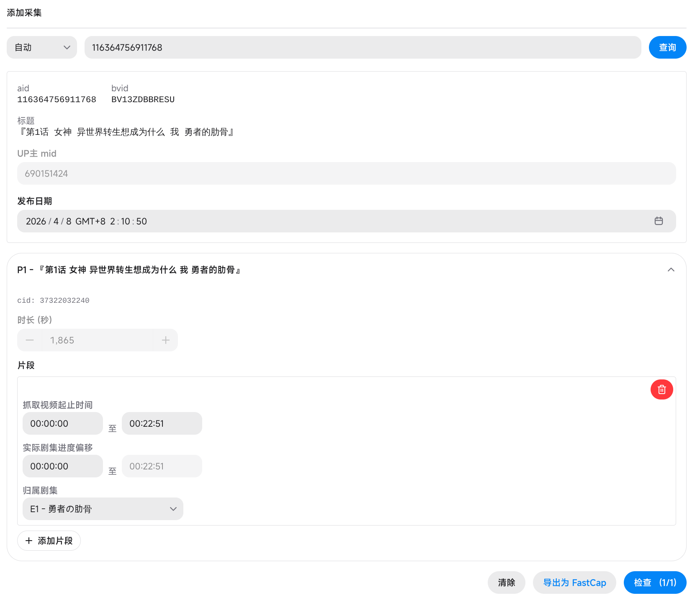Image resolution: width=700 pixels, height=598 pixels.
Task: Open the 自动 mode dropdown
Action: click(x=42, y=47)
